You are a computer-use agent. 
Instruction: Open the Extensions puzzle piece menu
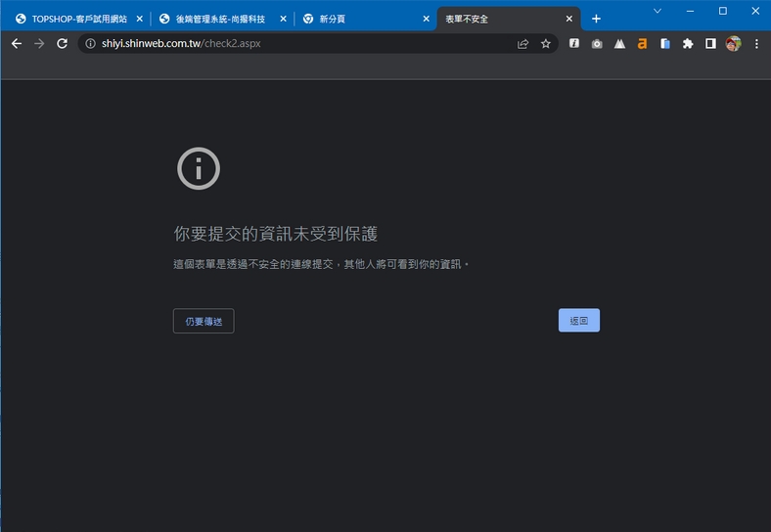click(688, 44)
